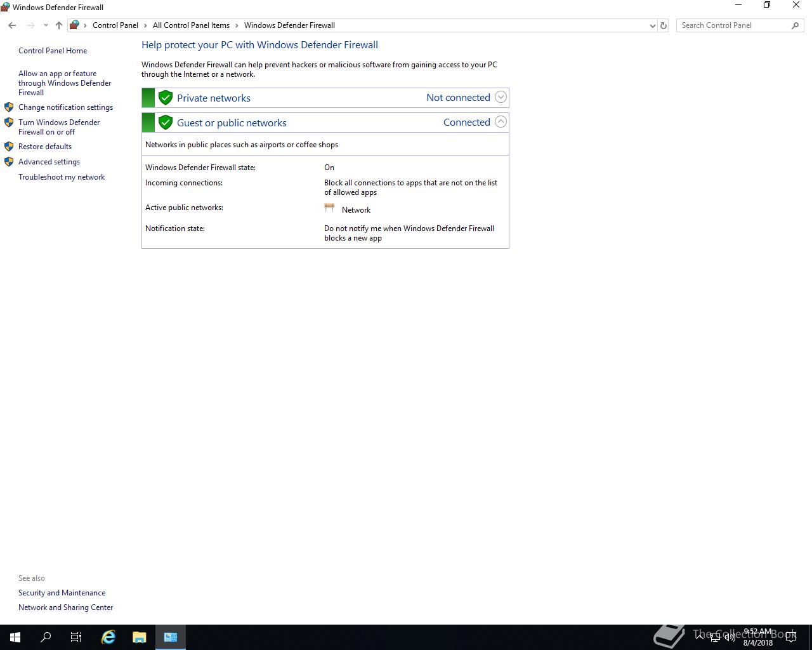The width and height of the screenshot is (812, 650).
Task: Click shield icon beside Advanced settings
Action: pyautogui.click(x=9, y=162)
